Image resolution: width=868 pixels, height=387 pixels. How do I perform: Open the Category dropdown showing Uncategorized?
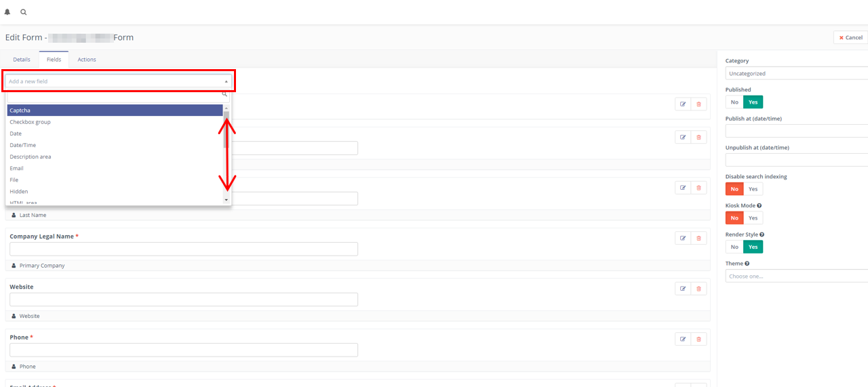797,73
